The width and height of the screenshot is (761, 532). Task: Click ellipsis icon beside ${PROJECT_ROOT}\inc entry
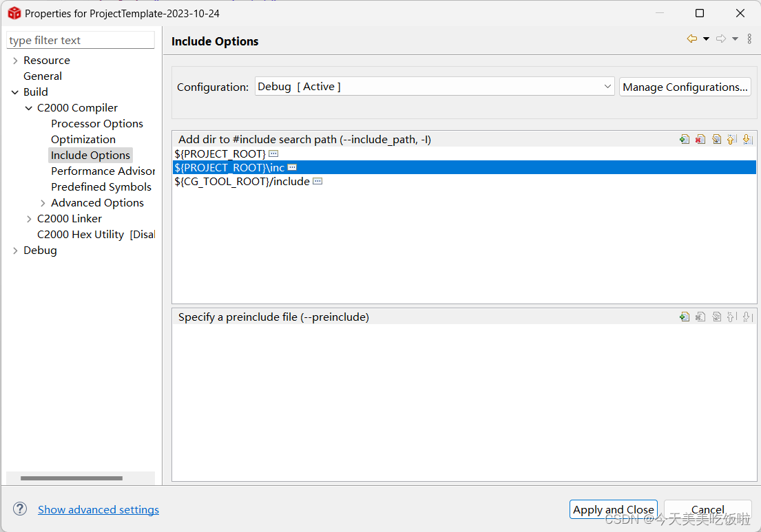pyautogui.click(x=292, y=167)
